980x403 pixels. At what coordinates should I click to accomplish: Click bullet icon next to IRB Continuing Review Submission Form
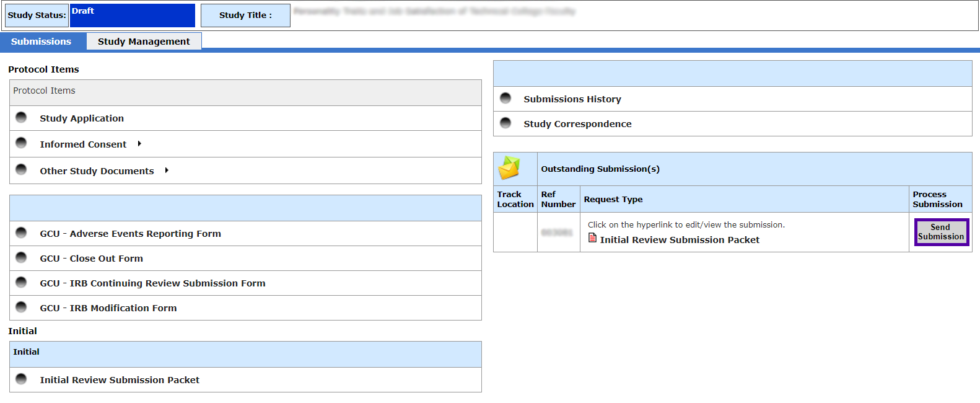(x=21, y=282)
